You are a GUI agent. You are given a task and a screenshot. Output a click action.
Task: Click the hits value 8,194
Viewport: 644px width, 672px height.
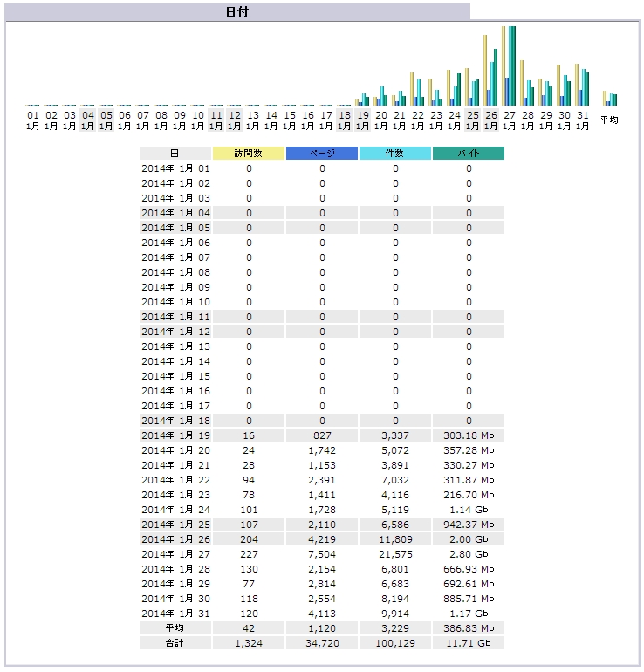tap(395, 599)
